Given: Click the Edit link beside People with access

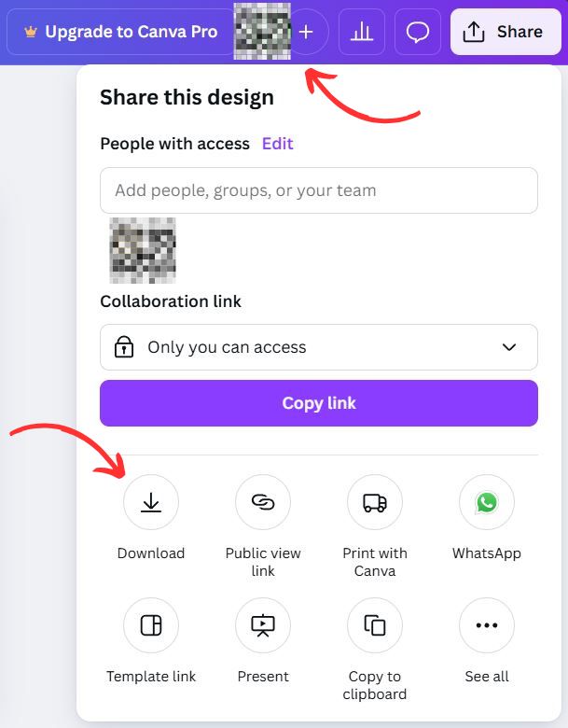Looking at the screenshot, I should point(277,144).
